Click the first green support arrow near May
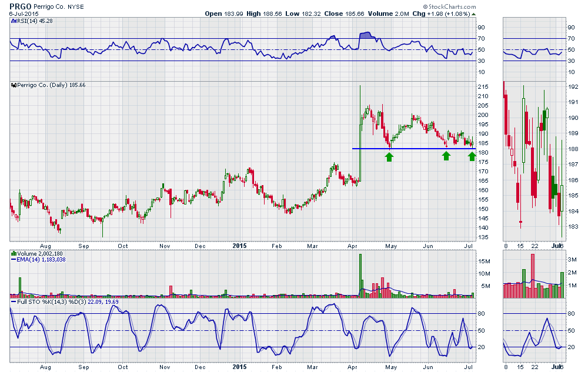This screenshot has width=588, height=372. (389, 156)
